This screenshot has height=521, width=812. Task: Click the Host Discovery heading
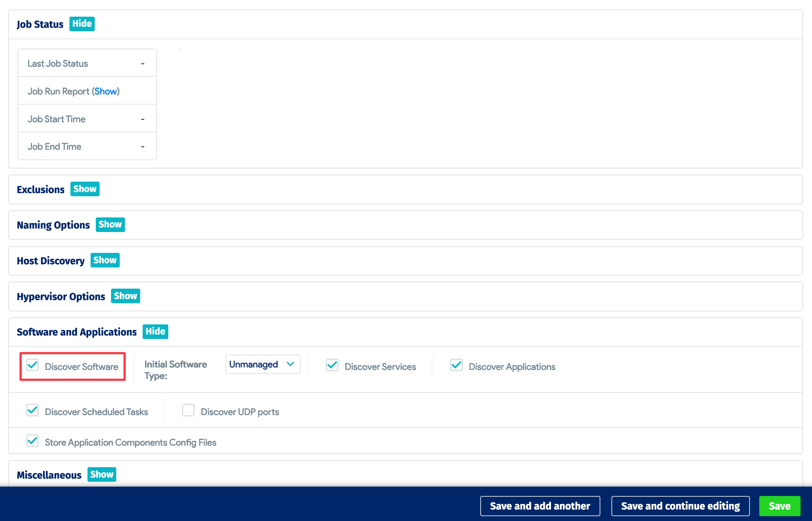(51, 261)
